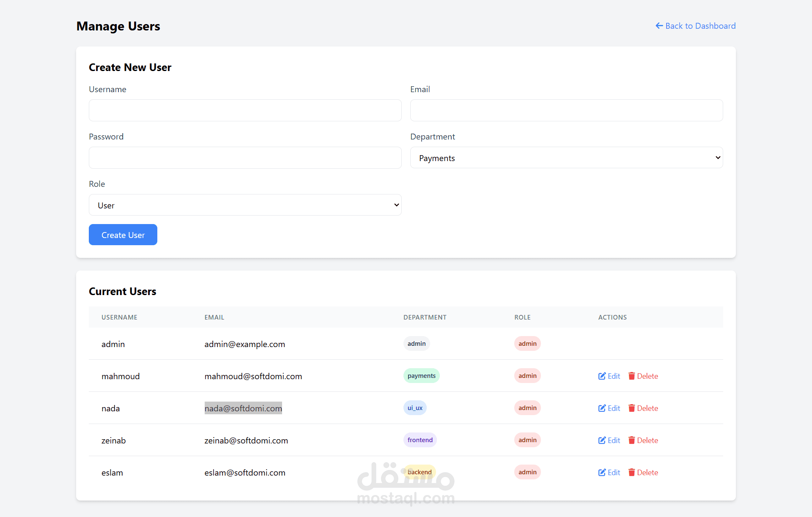Click the edit pencil icon for mahmoud
The height and width of the screenshot is (517, 812).
[602, 376]
